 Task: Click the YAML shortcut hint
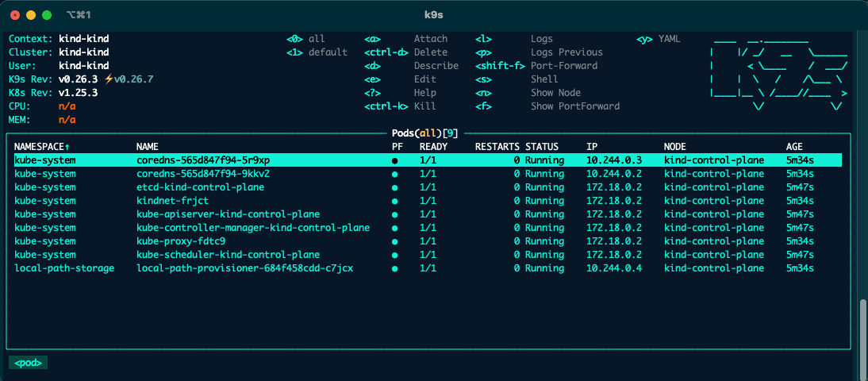[x=659, y=39]
